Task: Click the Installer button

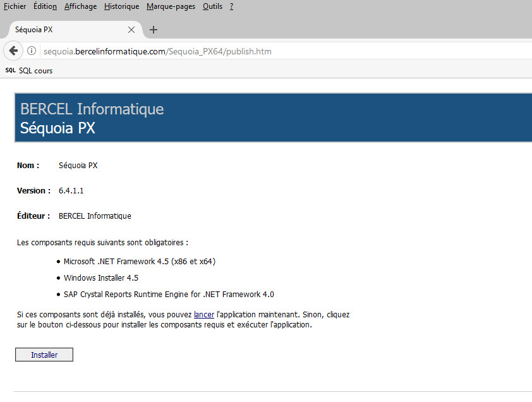Action: 44,354
